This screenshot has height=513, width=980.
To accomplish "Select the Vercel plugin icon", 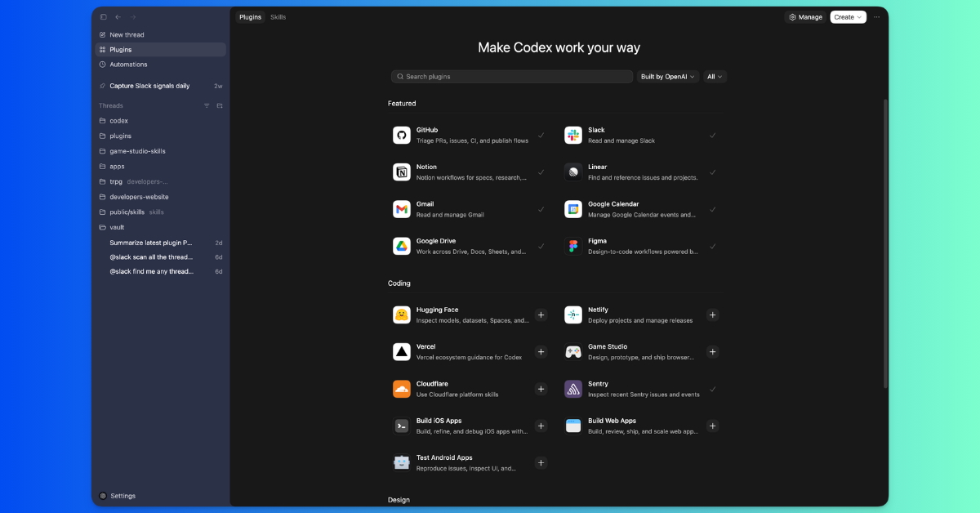I will (402, 351).
